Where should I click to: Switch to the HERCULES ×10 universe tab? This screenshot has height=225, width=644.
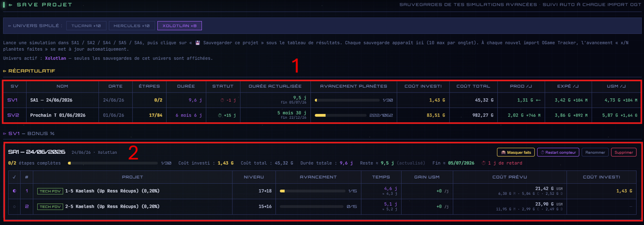pos(131,25)
